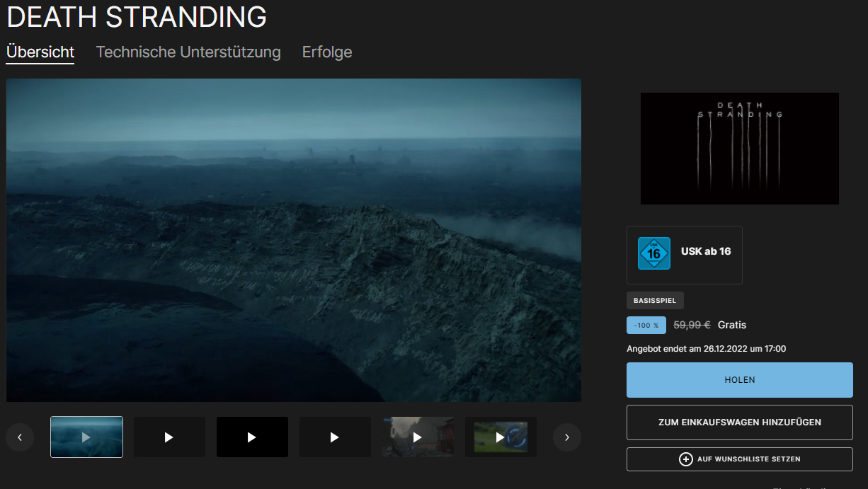Click the -100 % discount badge
Viewport: 868px width, 489px height.
646,326
